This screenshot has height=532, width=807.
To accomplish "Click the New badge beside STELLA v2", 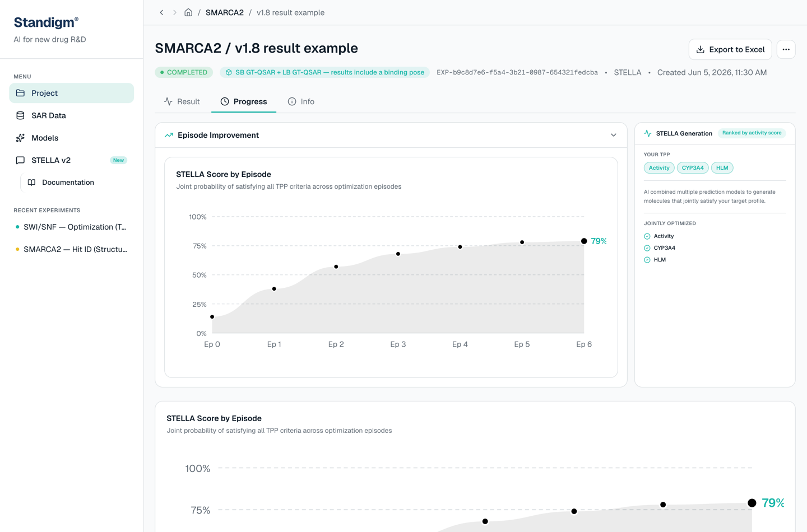I will pyautogui.click(x=118, y=160).
